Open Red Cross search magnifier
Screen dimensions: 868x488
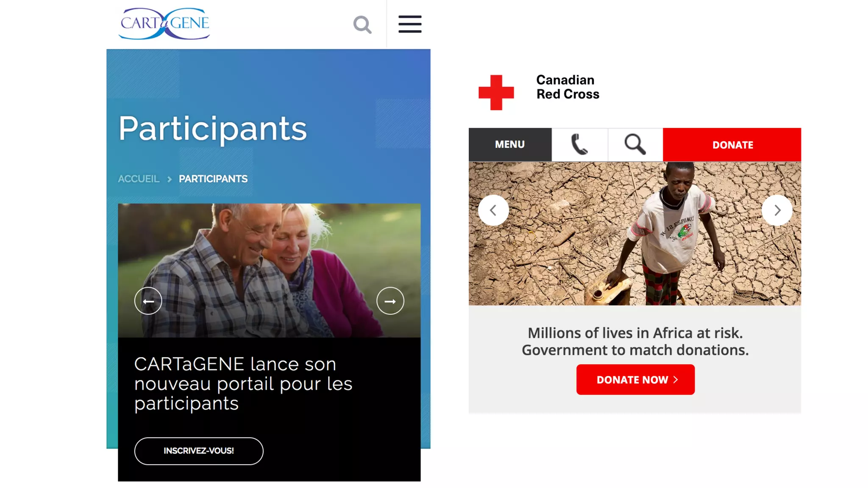pos(635,144)
